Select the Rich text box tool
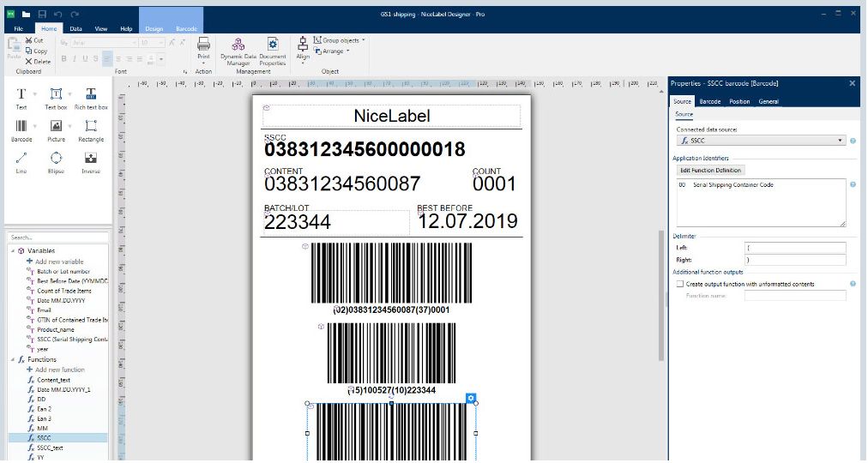868x463 pixels. [x=91, y=99]
